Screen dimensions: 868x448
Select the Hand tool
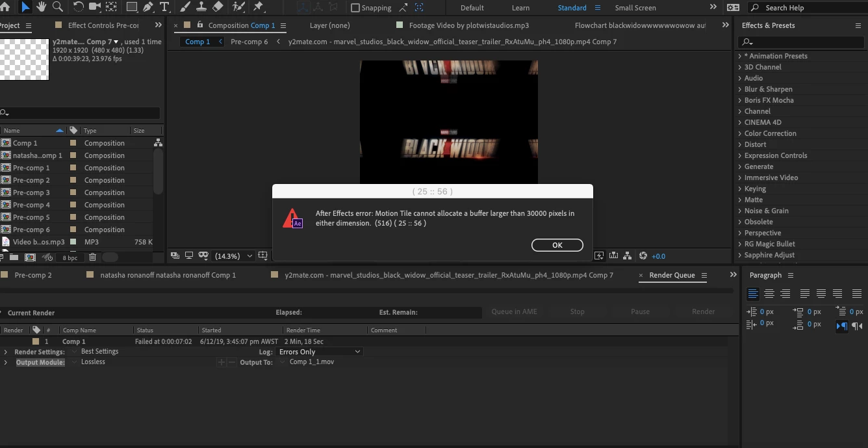tap(42, 7)
